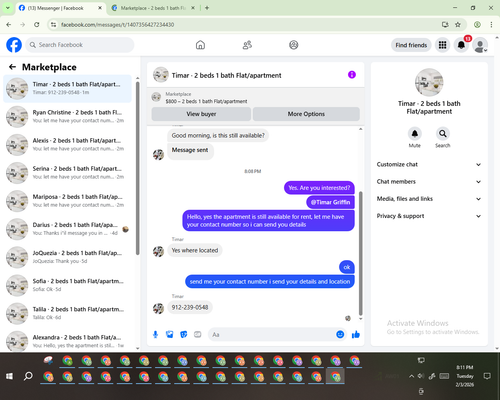This screenshot has width=500, height=400.
Task: Open a new browser tab
Action: coord(207,8)
